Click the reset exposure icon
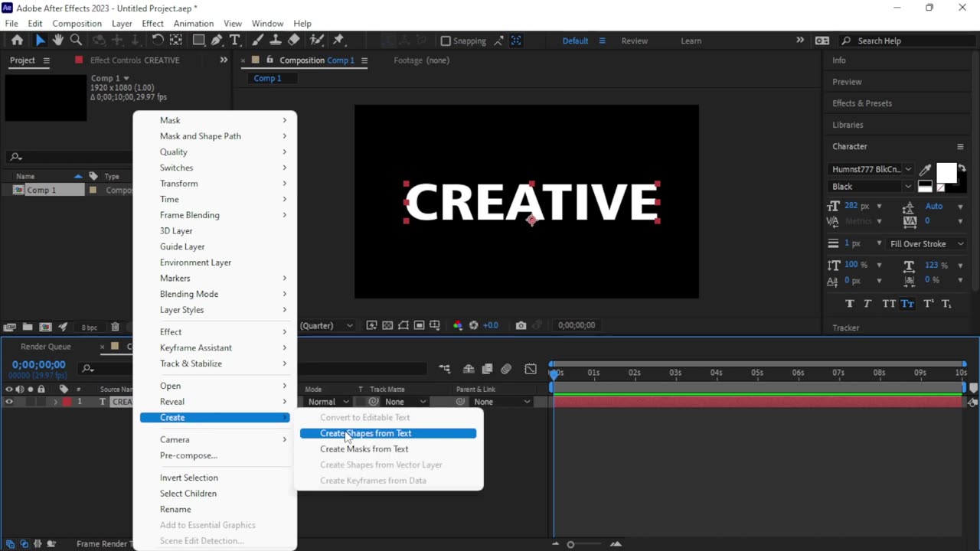 tap(474, 325)
